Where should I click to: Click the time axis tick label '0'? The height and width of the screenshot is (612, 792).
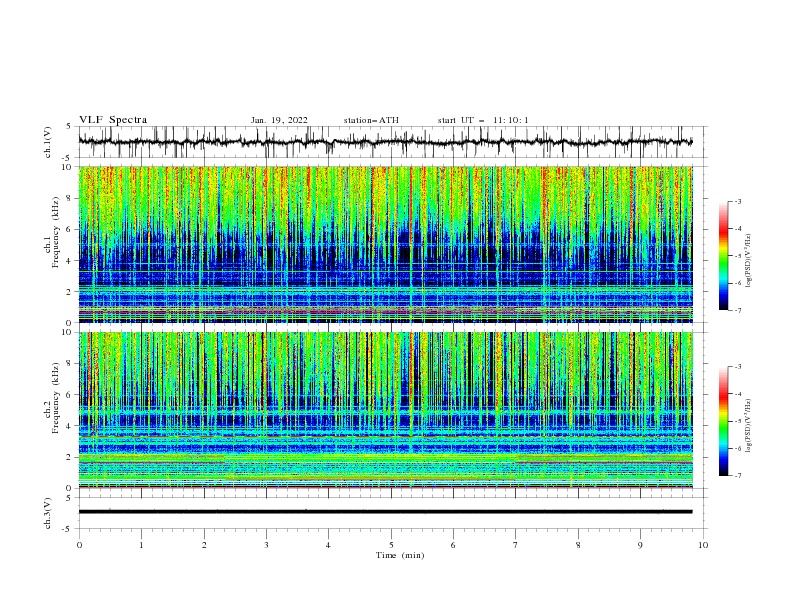coord(79,545)
